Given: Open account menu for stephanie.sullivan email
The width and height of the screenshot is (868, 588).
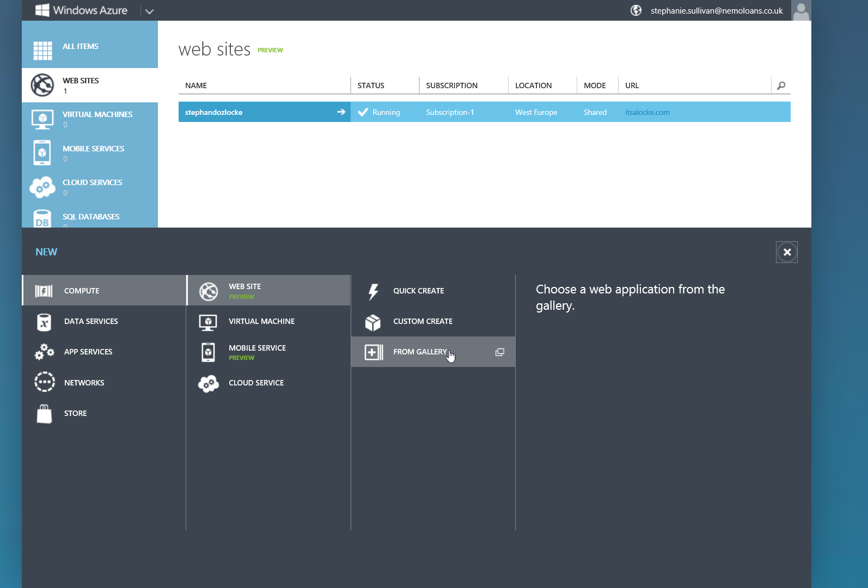Looking at the screenshot, I should [x=716, y=11].
